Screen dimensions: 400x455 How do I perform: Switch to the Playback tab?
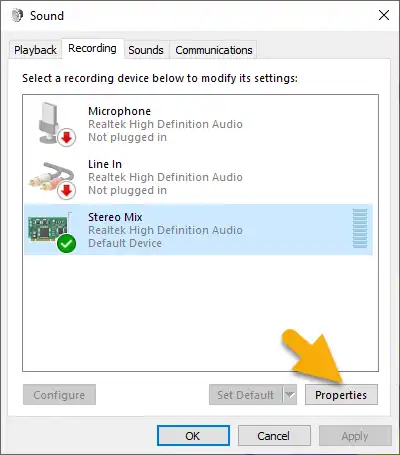click(x=35, y=50)
